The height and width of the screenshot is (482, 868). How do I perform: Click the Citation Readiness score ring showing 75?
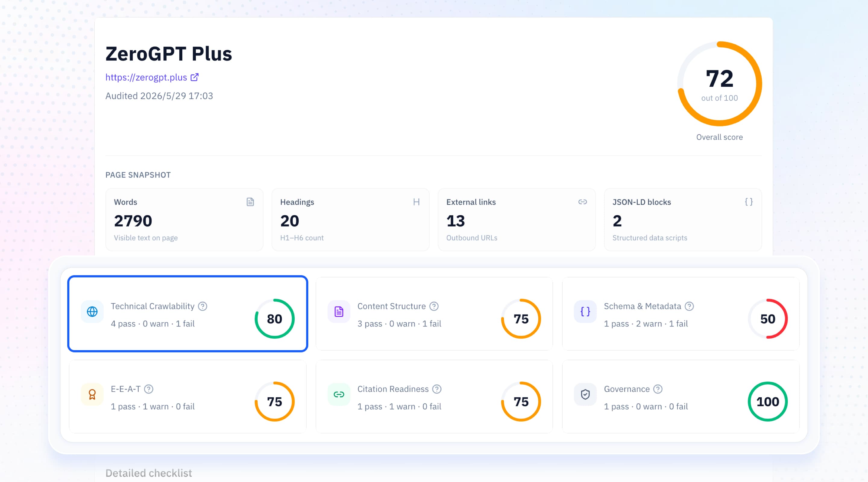[x=521, y=402]
